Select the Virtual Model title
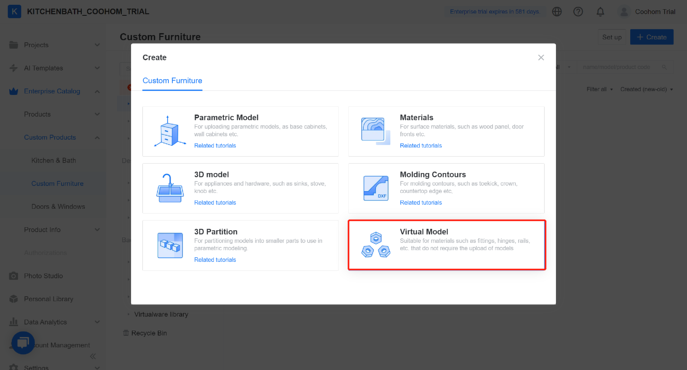Image resolution: width=687 pixels, height=370 pixels. click(424, 231)
